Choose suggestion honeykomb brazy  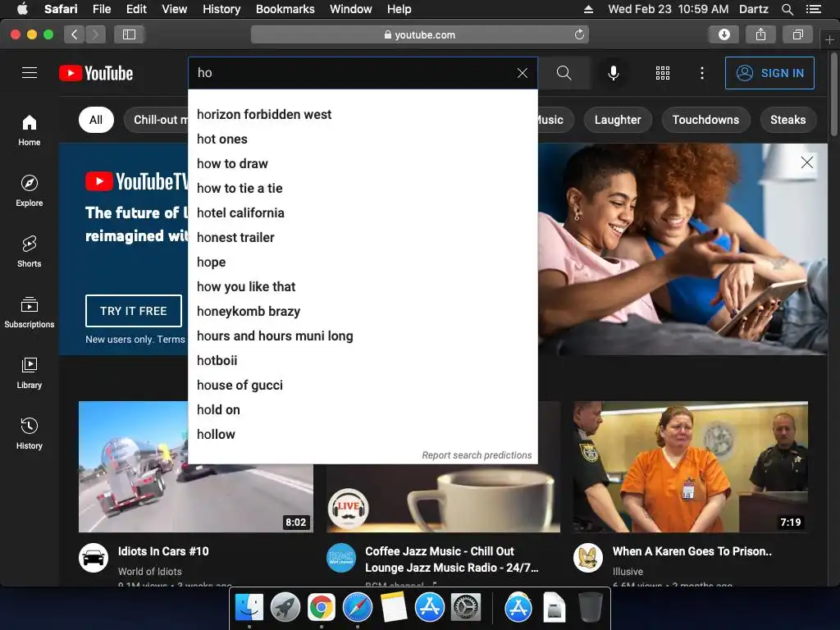363,311
